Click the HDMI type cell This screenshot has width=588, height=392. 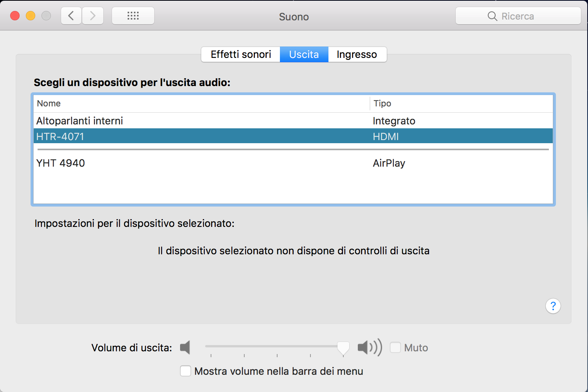click(386, 137)
